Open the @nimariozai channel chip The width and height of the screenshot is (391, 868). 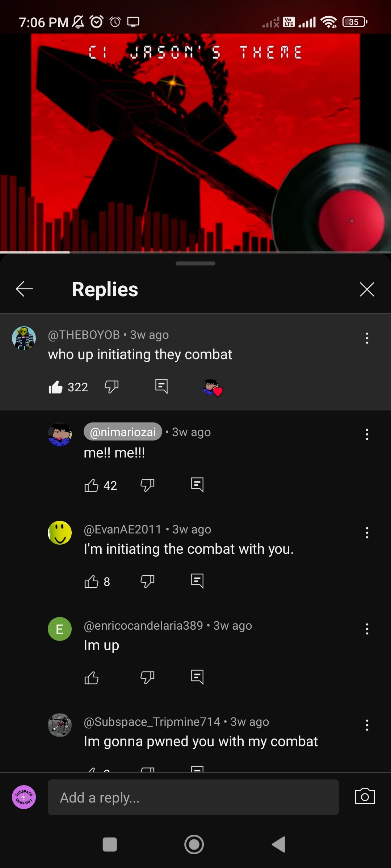123,432
